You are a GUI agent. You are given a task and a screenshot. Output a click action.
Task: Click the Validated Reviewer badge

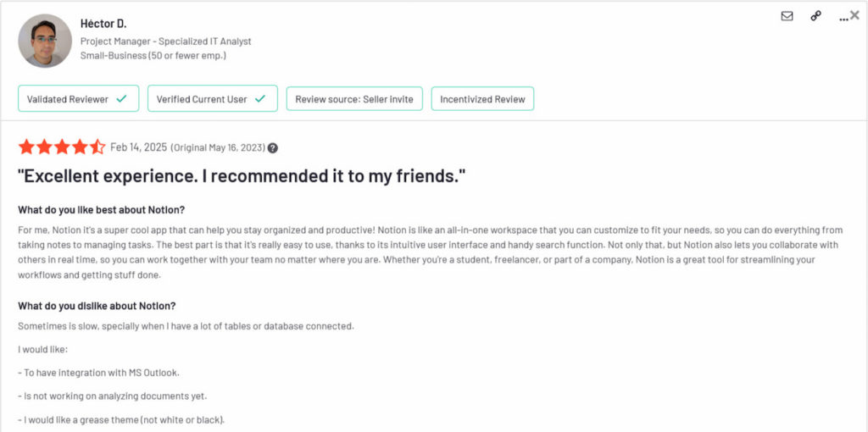click(68, 99)
